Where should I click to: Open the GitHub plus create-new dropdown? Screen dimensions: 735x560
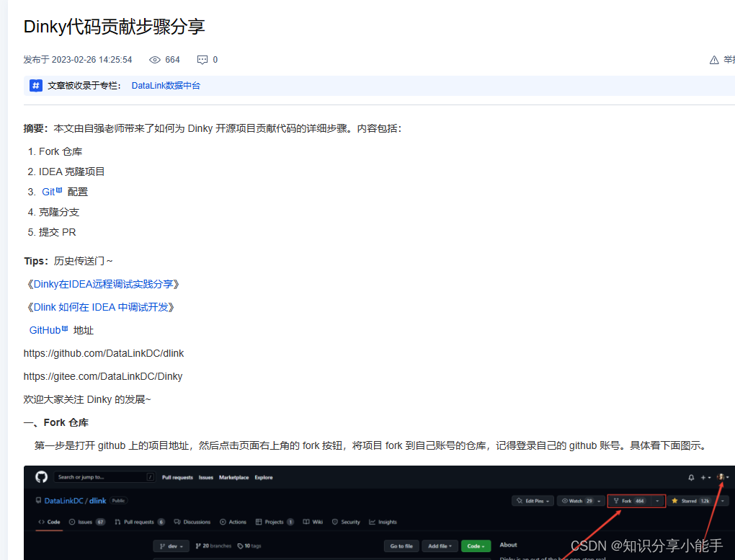point(705,477)
